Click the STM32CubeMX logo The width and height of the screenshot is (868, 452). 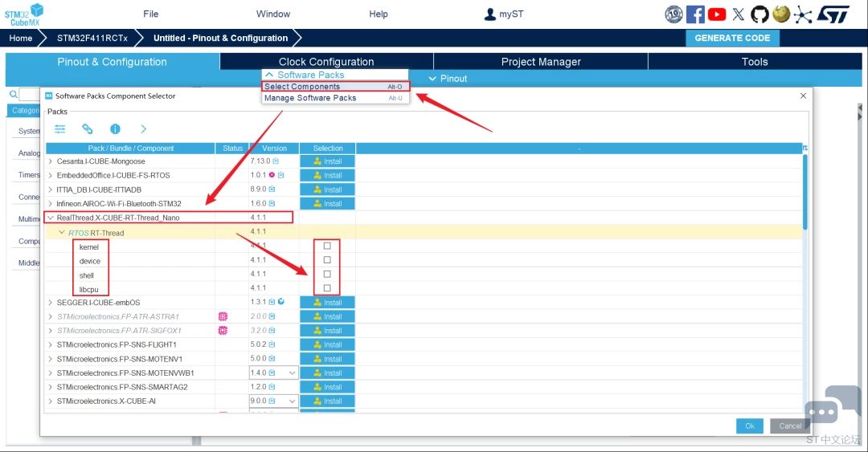tap(24, 14)
